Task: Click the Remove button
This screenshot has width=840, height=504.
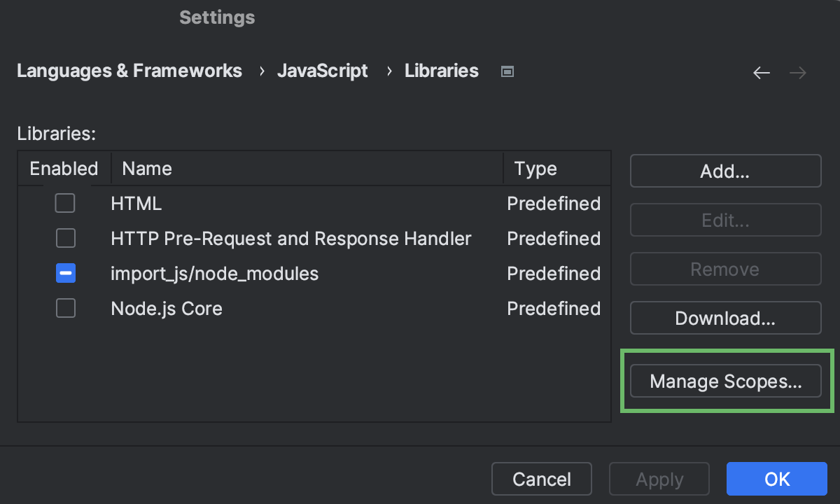Action: click(x=725, y=269)
